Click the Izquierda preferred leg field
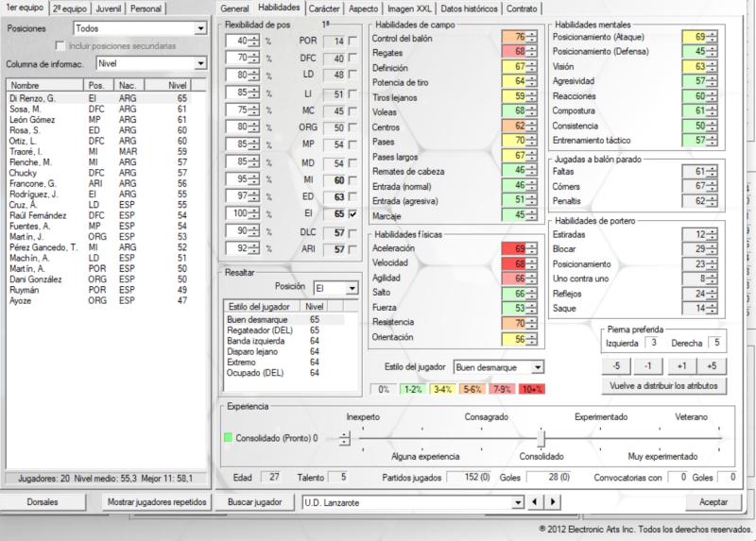The height and width of the screenshot is (541, 756). 653,343
